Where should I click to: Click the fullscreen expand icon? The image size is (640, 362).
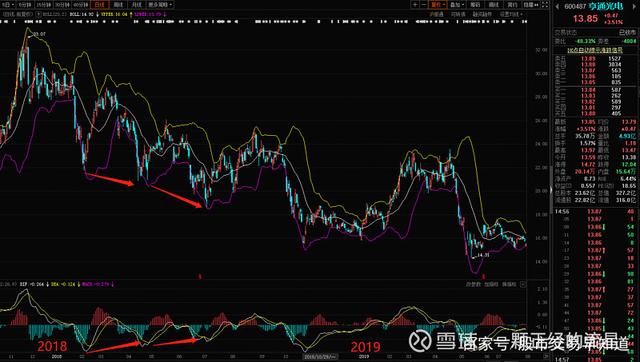click(545, 5)
